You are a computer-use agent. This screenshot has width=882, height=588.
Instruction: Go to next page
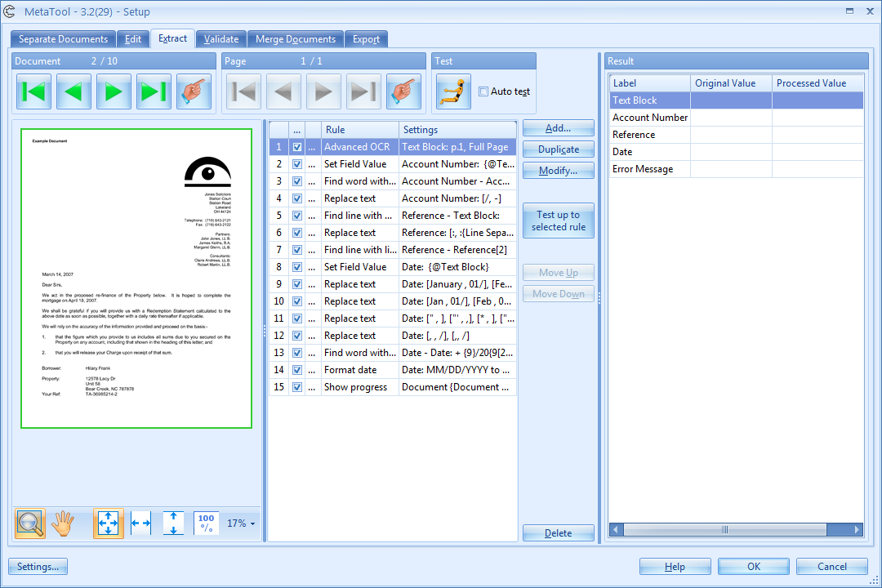(323, 91)
